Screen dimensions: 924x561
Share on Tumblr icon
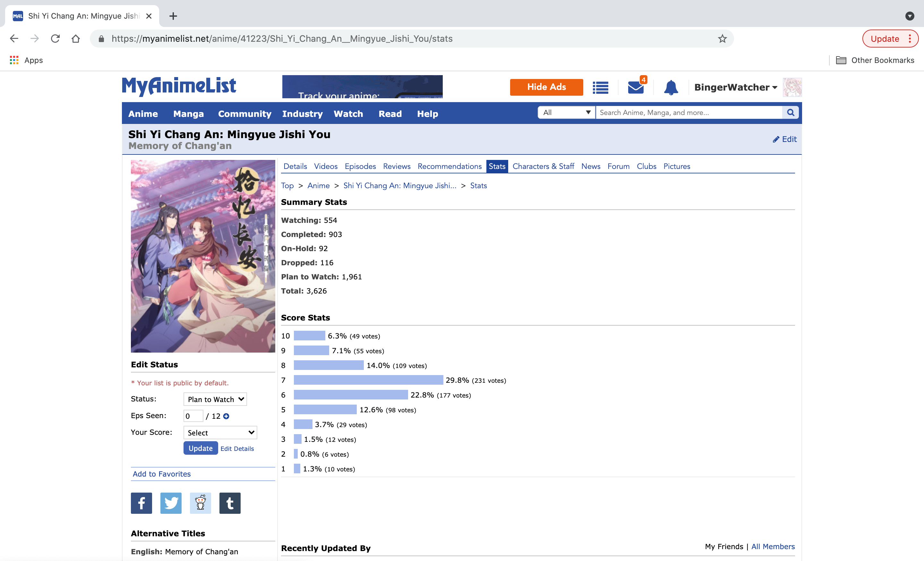[x=230, y=503]
